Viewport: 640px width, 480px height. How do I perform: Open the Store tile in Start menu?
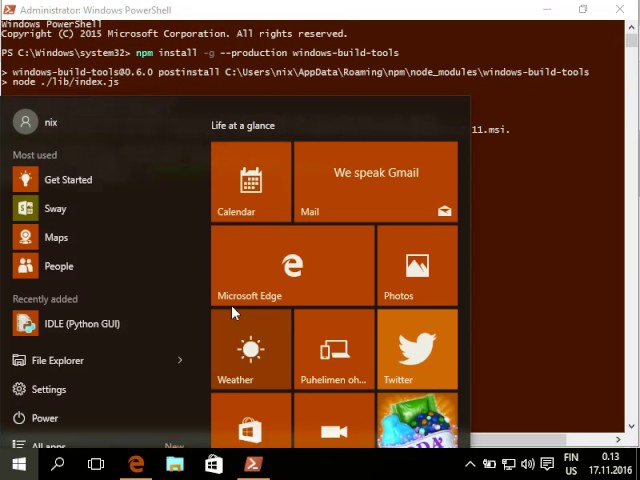pyautogui.click(x=251, y=420)
